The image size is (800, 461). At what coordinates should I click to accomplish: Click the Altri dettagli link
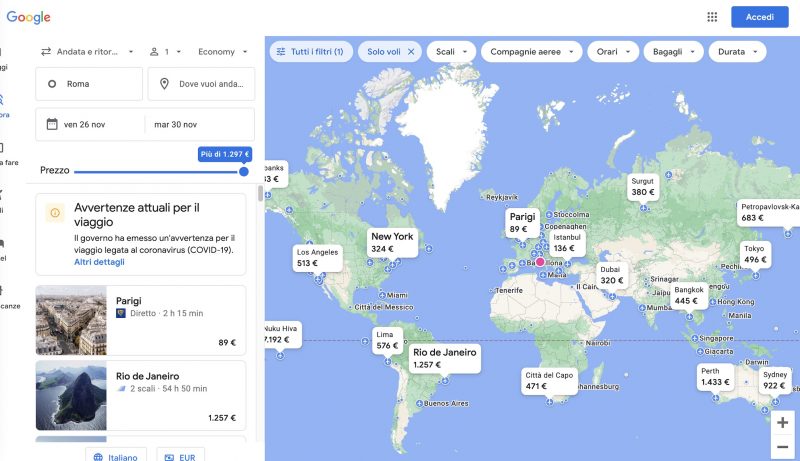point(99,262)
